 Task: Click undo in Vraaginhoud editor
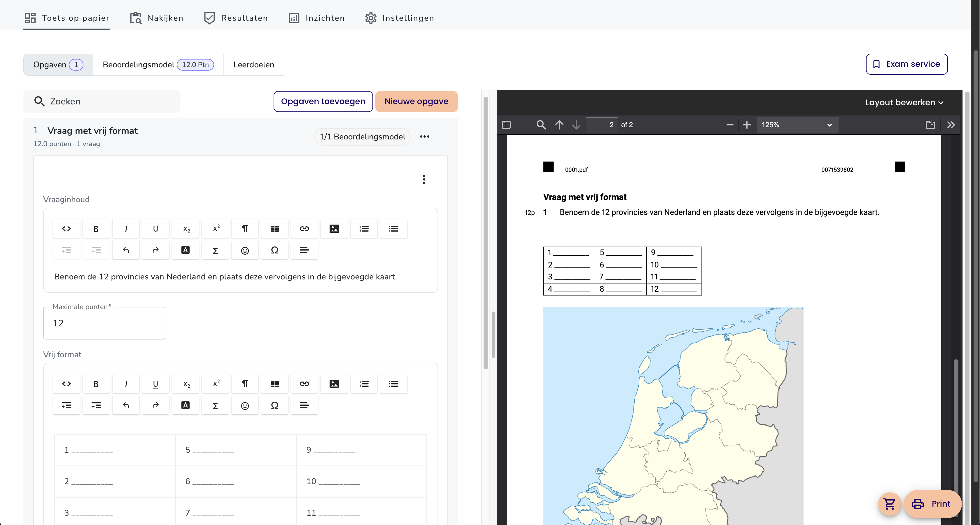(x=126, y=250)
